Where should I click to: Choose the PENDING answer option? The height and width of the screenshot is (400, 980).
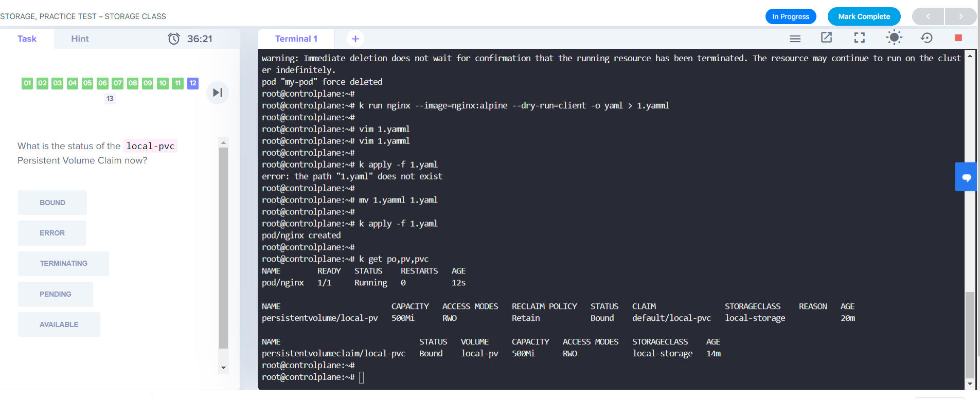56,294
